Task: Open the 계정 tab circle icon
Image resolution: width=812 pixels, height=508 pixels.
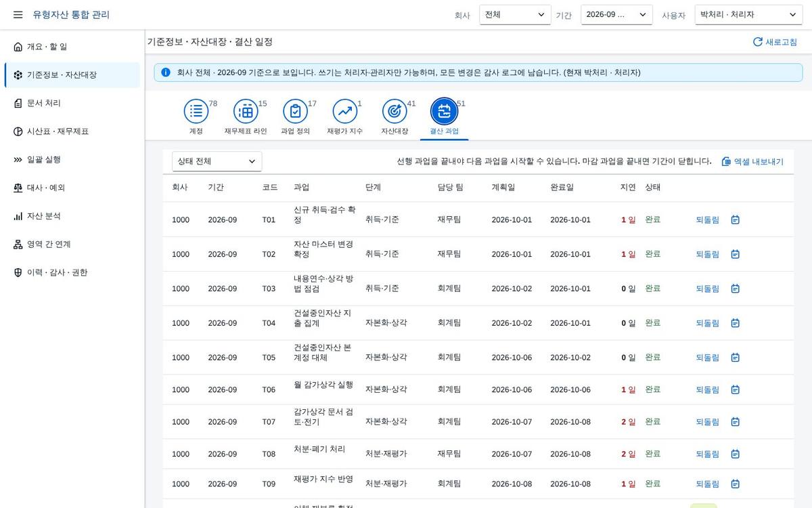Action: point(196,111)
